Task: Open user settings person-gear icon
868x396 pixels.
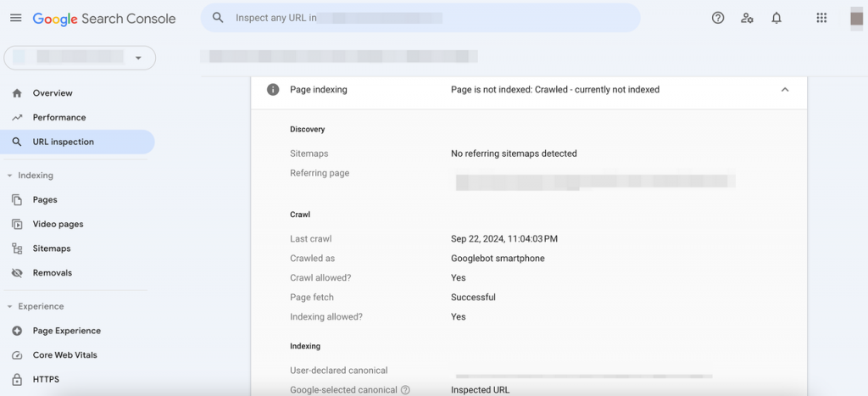Action: (747, 18)
